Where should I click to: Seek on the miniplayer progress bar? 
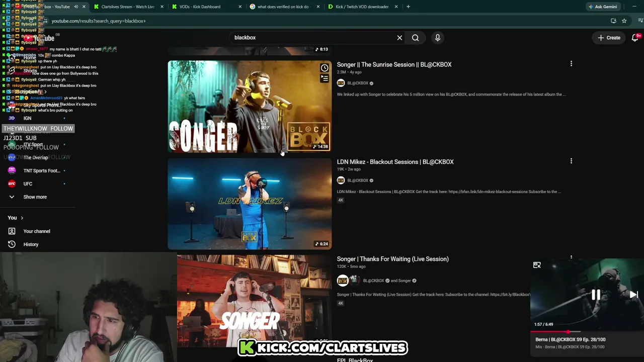tap(587, 332)
